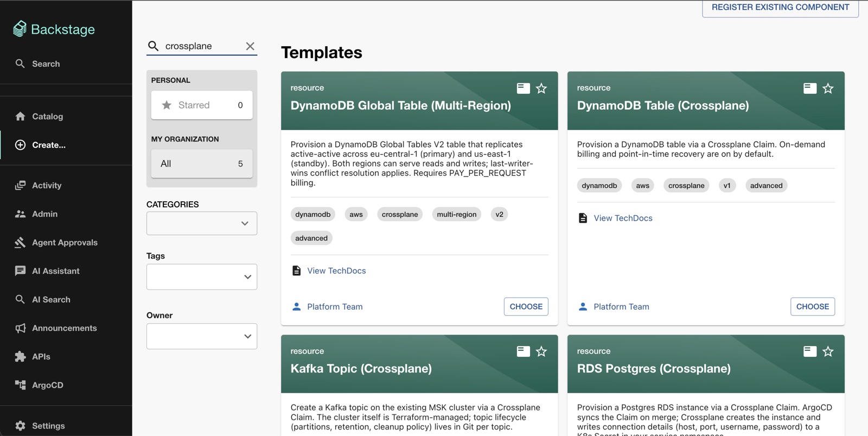Click the Admin people icon
Screen dimensions: 868x436
(x=20, y=214)
